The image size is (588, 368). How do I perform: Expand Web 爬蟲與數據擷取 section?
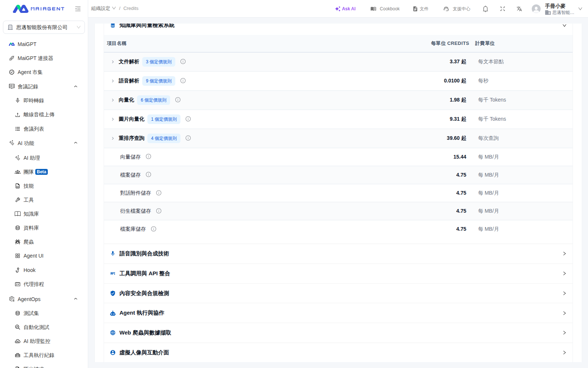(x=338, y=333)
